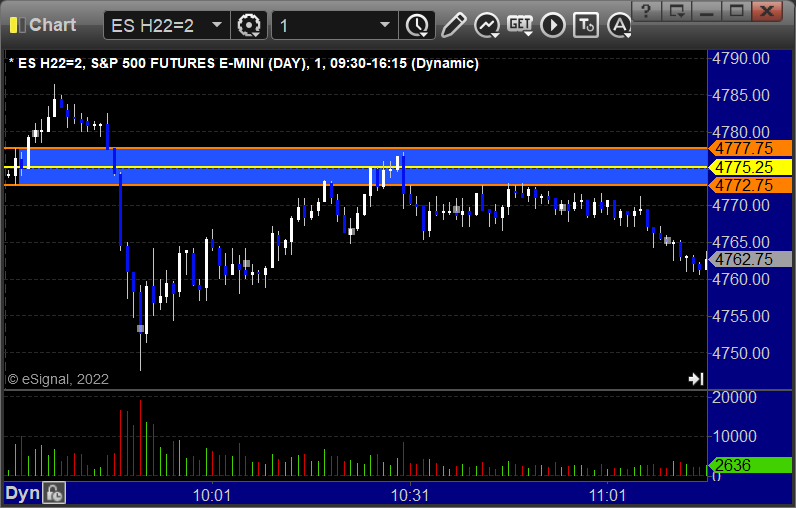Click the 4785.00 price axis label

(x=741, y=95)
